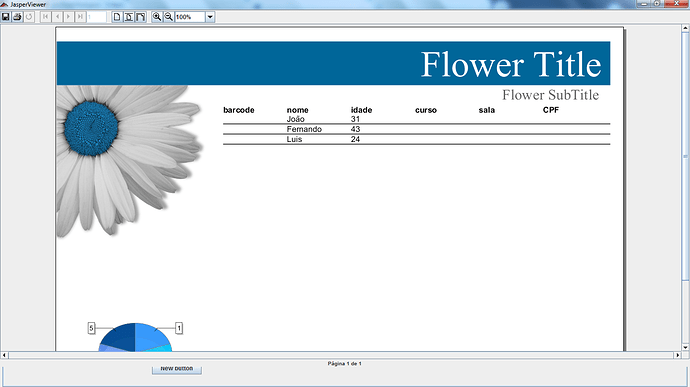Click the New button at the bottom
690x387 pixels.
pos(176,369)
